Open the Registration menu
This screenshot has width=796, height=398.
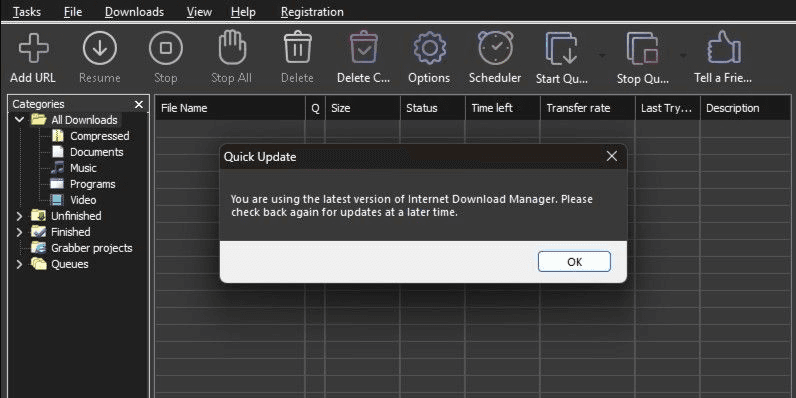coord(312,12)
